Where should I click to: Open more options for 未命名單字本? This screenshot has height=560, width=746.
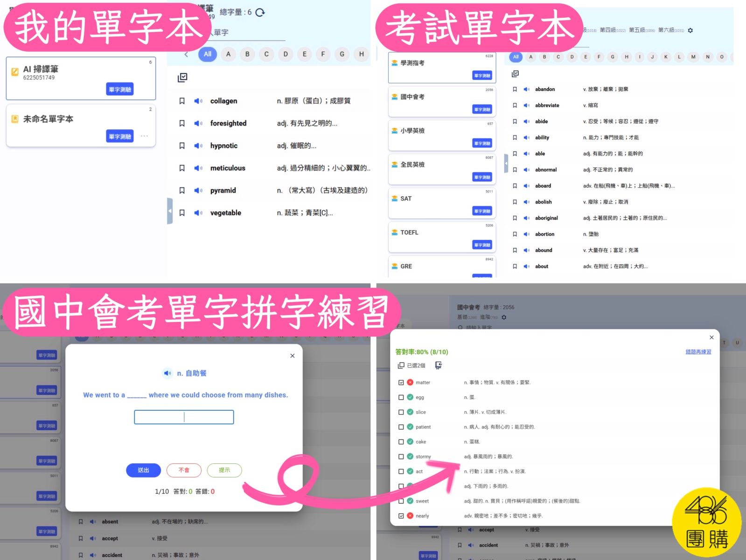[x=144, y=136]
